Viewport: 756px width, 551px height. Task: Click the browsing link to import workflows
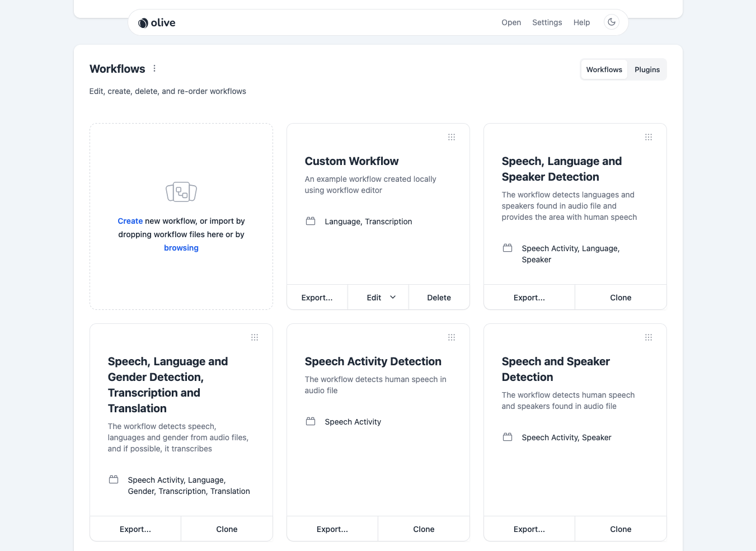coord(181,248)
